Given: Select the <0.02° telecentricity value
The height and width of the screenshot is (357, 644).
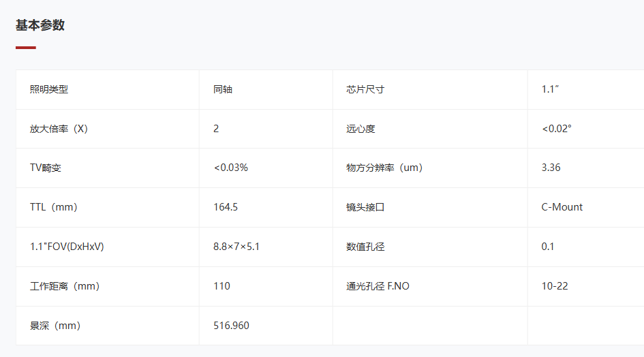Looking at the screenshot, I should pyautogui.click(x=557, y=129).
